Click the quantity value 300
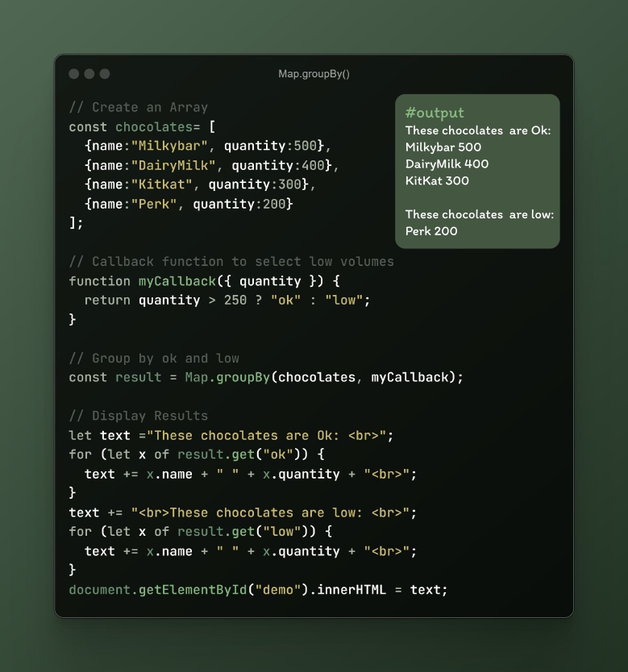 point(289,185)
